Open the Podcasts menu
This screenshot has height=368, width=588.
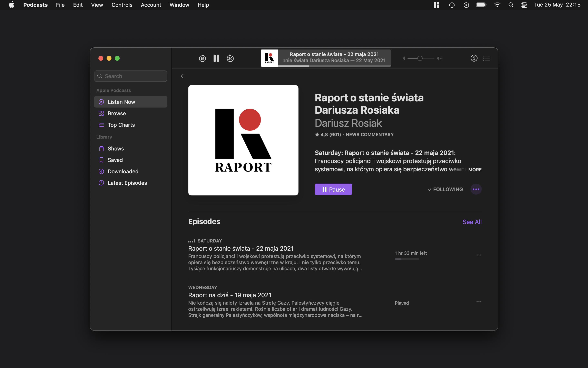[x=35, y=5]
